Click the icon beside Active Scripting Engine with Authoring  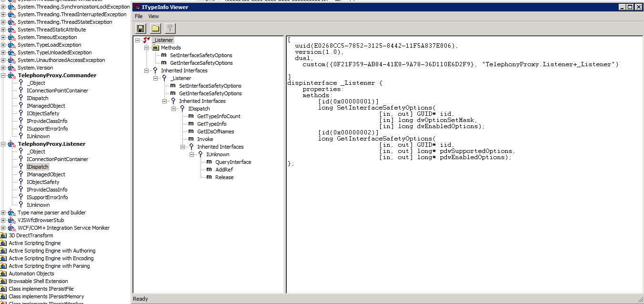pyautogui.click(x=4, y=251)
